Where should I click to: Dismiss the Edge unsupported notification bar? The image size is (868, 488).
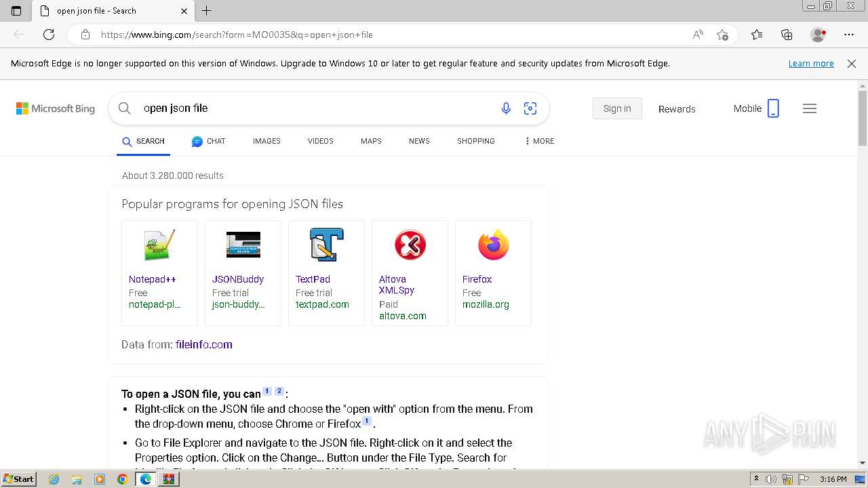pos(852,64)
